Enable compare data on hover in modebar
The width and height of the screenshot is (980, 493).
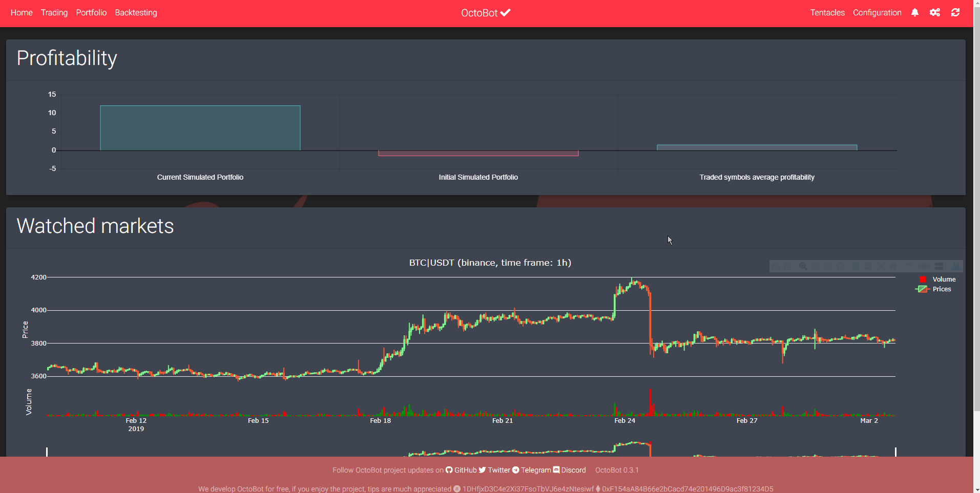click(x=939, y=266)
